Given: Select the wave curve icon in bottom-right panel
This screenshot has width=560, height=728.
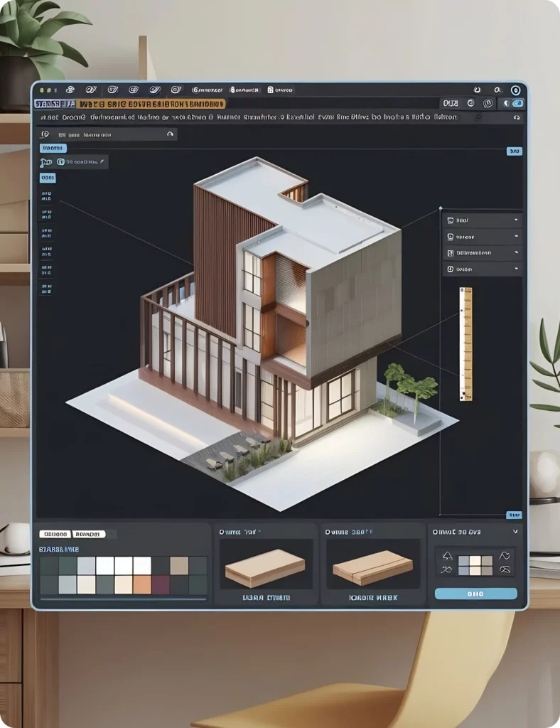Looking at the screenshot, I should point(505,555).
